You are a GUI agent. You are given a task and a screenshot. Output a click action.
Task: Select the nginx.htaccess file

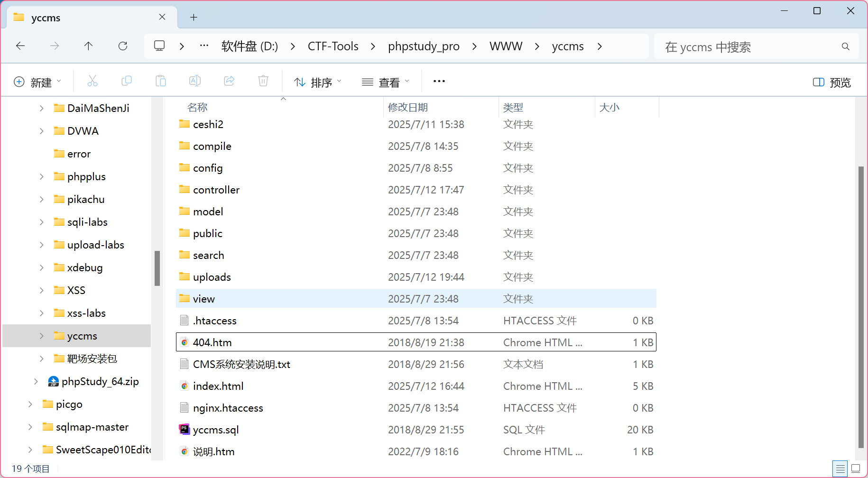pyautogui.click(x=416, y=408)
